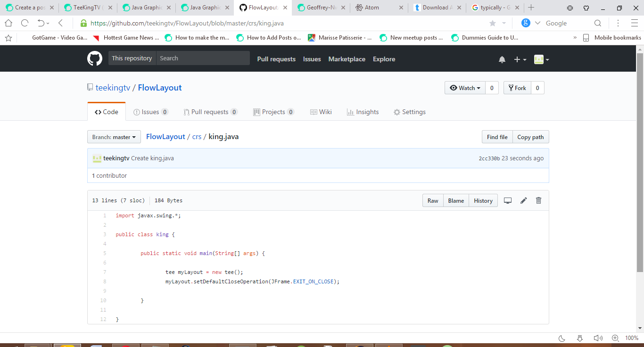Open the browser vertical dots menu

coord(618,23)
